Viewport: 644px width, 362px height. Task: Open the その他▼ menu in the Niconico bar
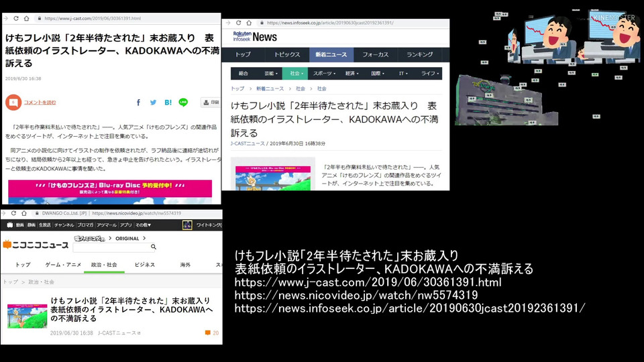click(x=144, y=225)
